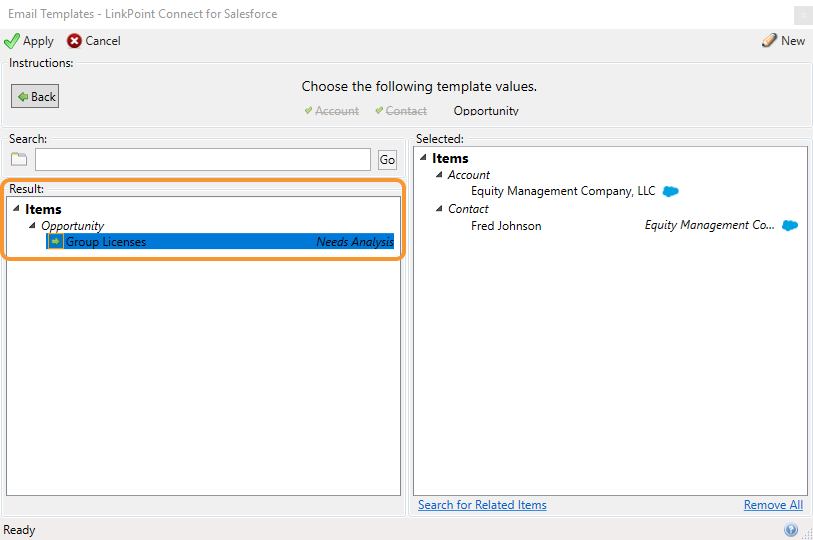Select the Opportunity step label
The width and height of the screenshot is (813, 540).
tap(486, 110)
